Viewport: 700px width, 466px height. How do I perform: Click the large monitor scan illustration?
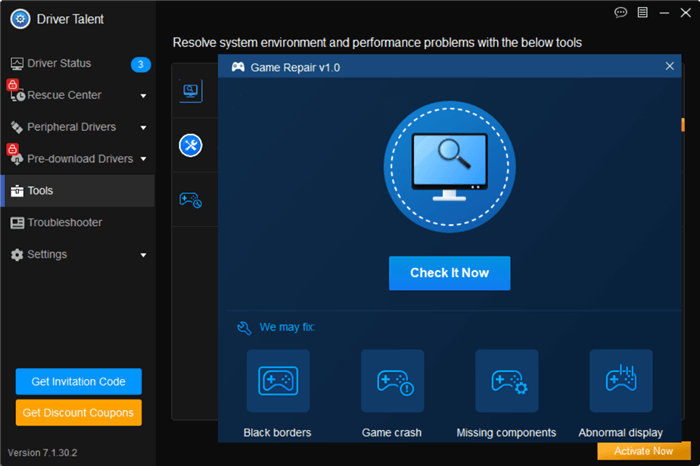tap(450, 166)
